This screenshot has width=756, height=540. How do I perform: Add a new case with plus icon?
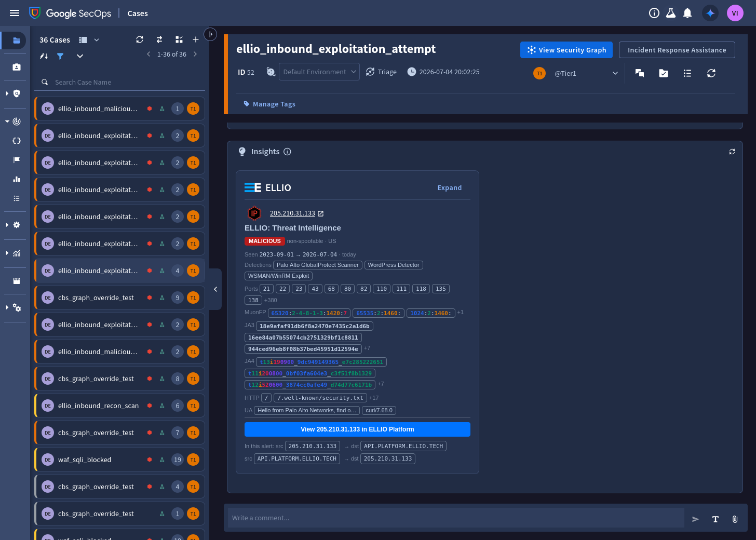tap(196, 39)
